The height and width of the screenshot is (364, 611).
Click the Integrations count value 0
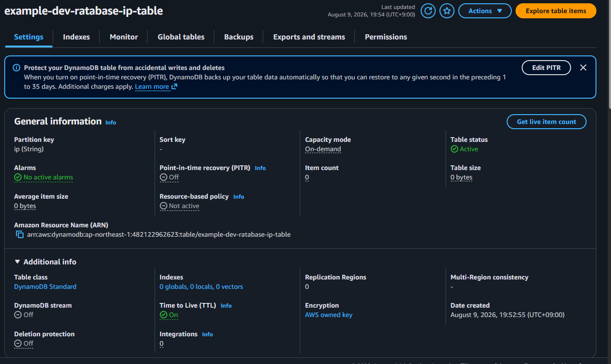pyautogui.click(x=162, y=343)
